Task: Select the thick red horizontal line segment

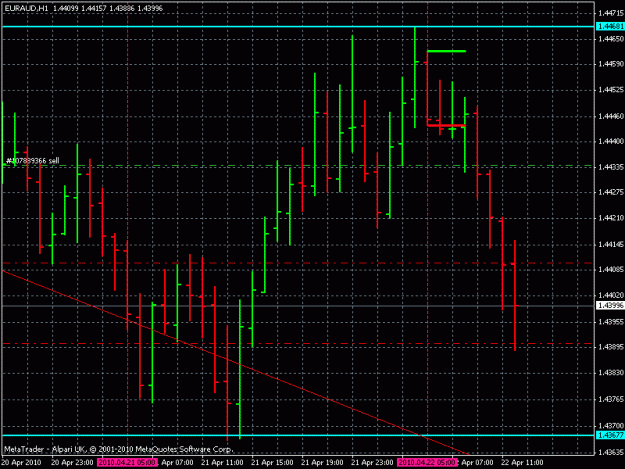Action: 446,126
